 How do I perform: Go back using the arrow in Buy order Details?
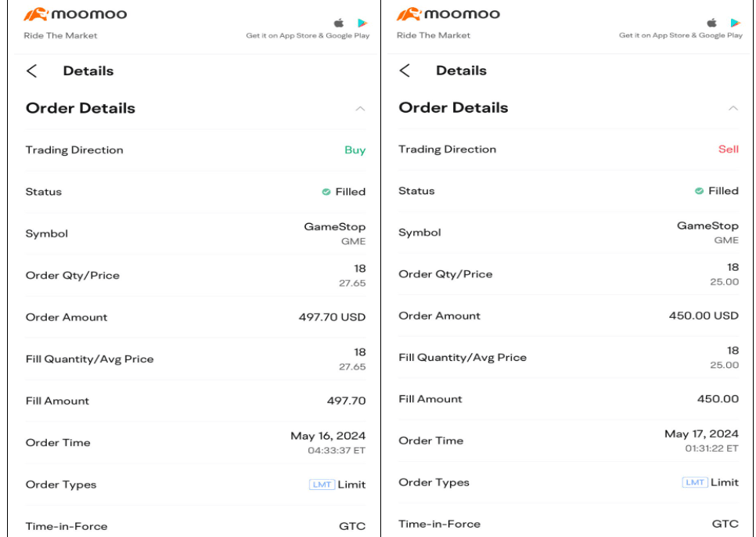(32, 70)
